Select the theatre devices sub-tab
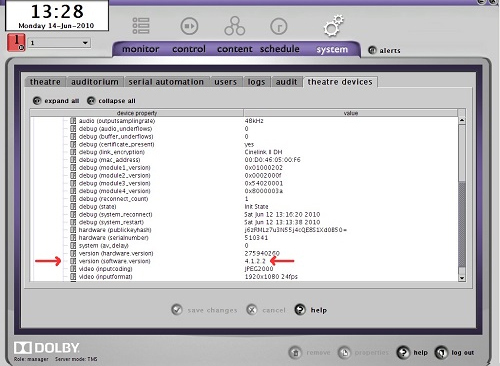Viewport: 500px width, 366px height. 340,82
